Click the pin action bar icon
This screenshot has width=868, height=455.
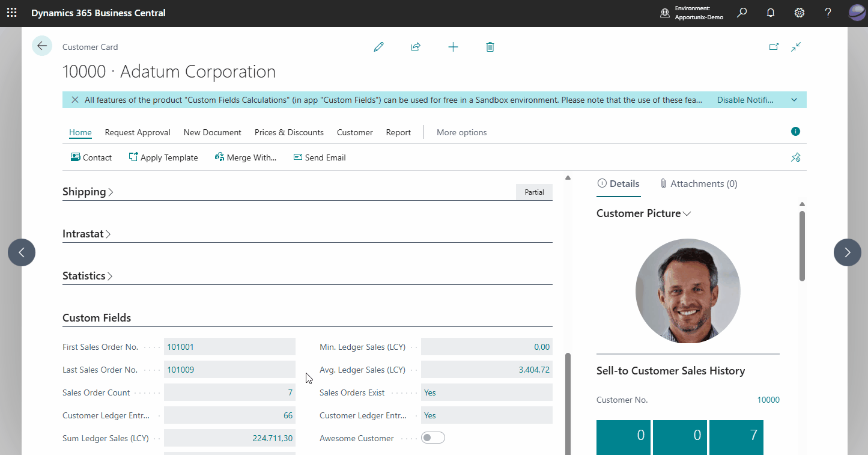coord(796,157)
